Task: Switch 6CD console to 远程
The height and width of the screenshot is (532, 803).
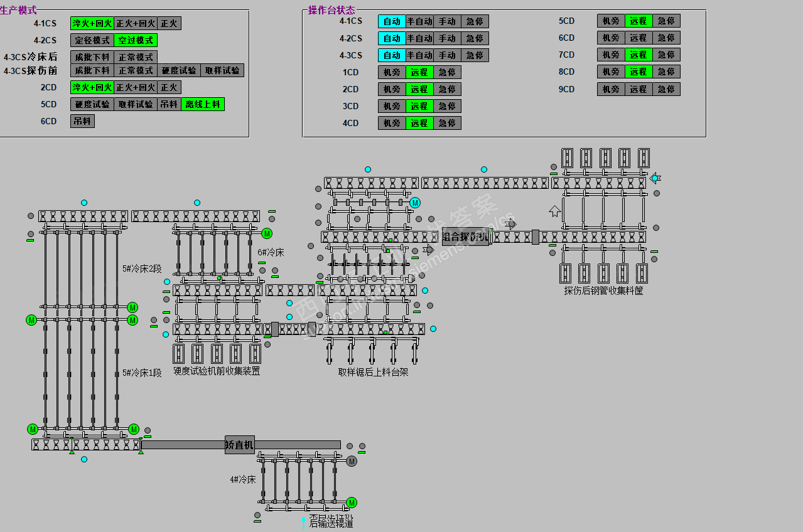Action: pos(639,38)
